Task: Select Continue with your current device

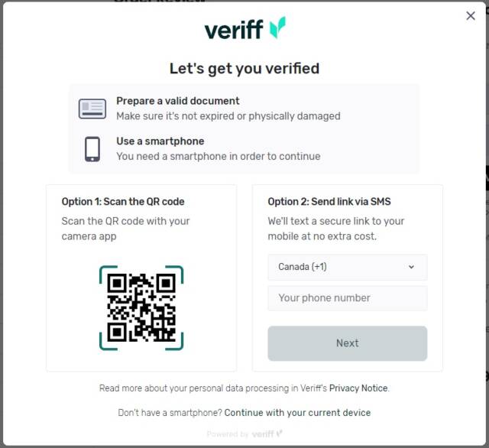Action: (x=297, y=413)
